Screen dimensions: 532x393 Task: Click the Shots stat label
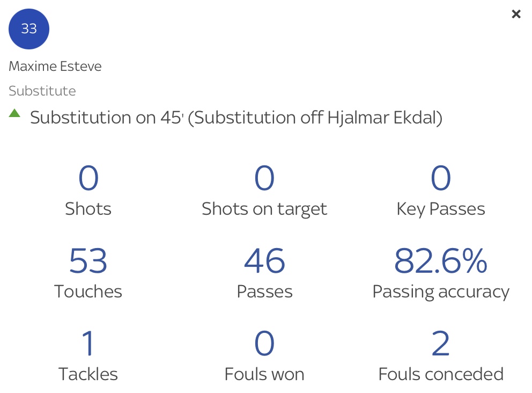coord(88,209)
